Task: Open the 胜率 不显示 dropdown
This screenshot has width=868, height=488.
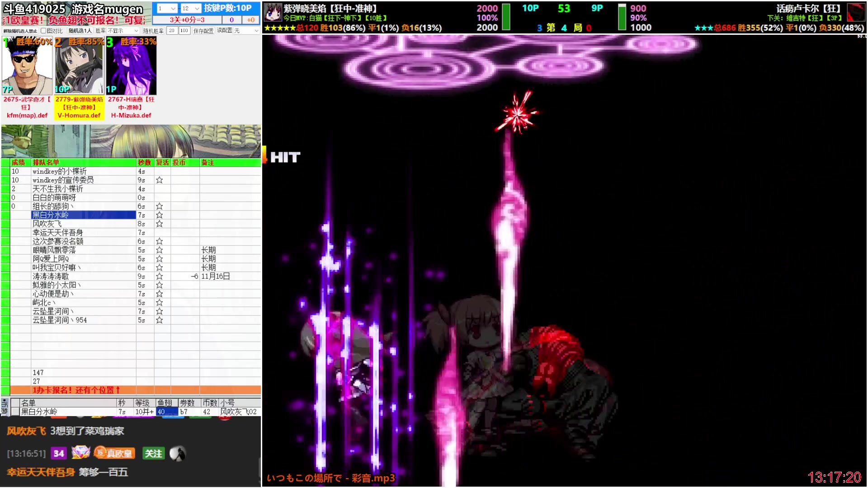Action: click(x=123, y=31)
